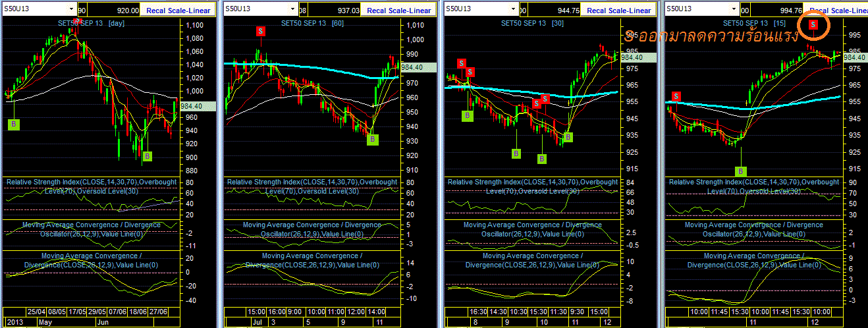Select the 937.03 price field
Viewport: 868px width, 328px height.
click(335, 10)
